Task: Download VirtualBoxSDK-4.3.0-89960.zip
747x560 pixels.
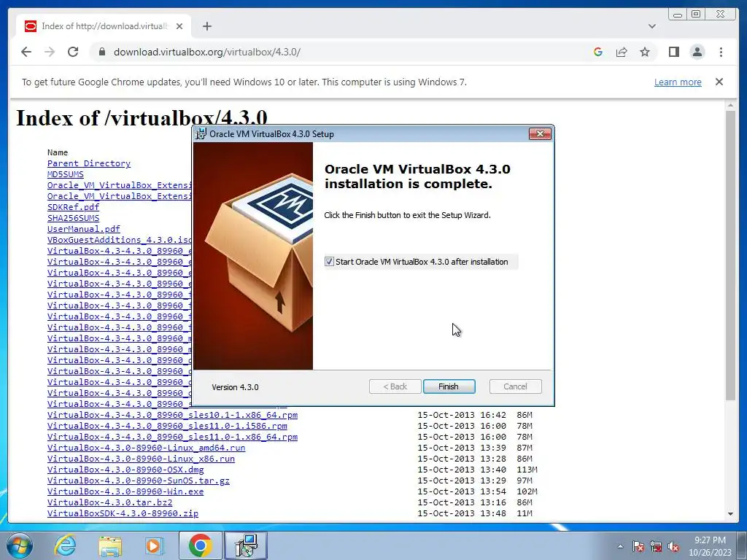Action: click(x=123, y=513)
